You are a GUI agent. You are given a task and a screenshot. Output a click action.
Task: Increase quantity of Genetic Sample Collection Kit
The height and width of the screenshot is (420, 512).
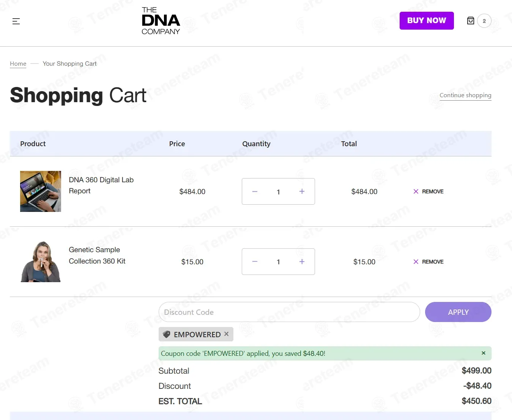point(302,262)
